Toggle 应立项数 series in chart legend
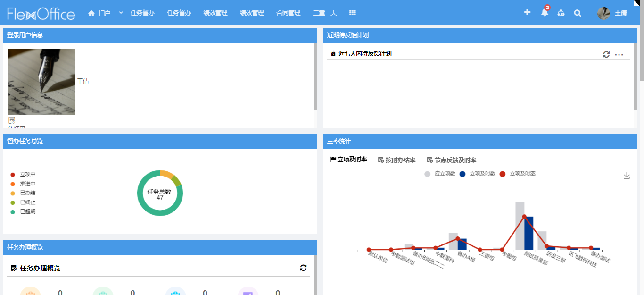 coord(440,174)
